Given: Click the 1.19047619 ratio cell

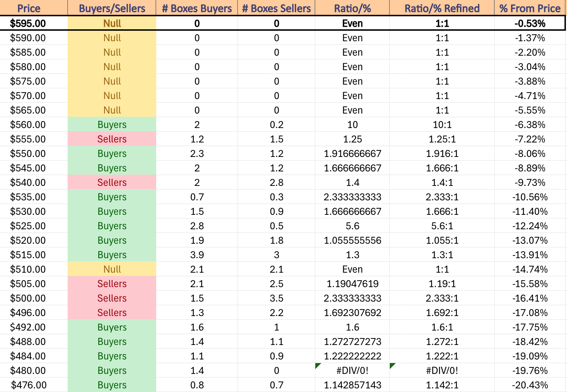Looking at the screenshot, I should pos(352,284).
